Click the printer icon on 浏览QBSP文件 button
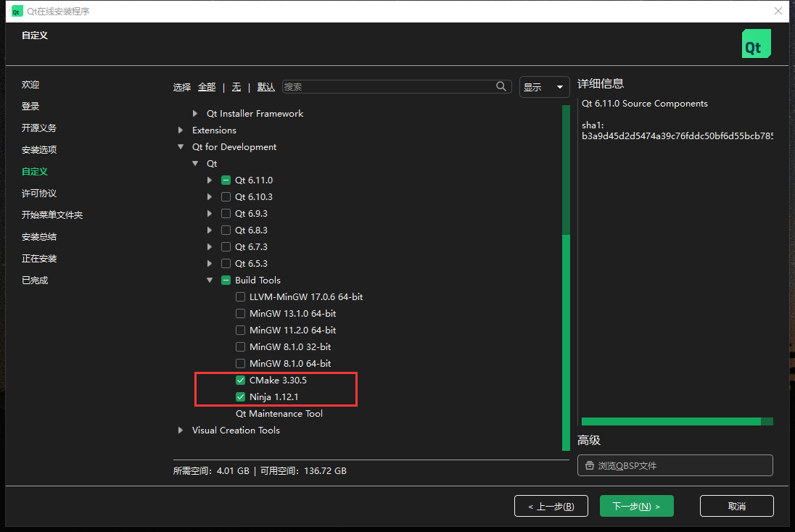Screen dimensions: 795x532 590,465
